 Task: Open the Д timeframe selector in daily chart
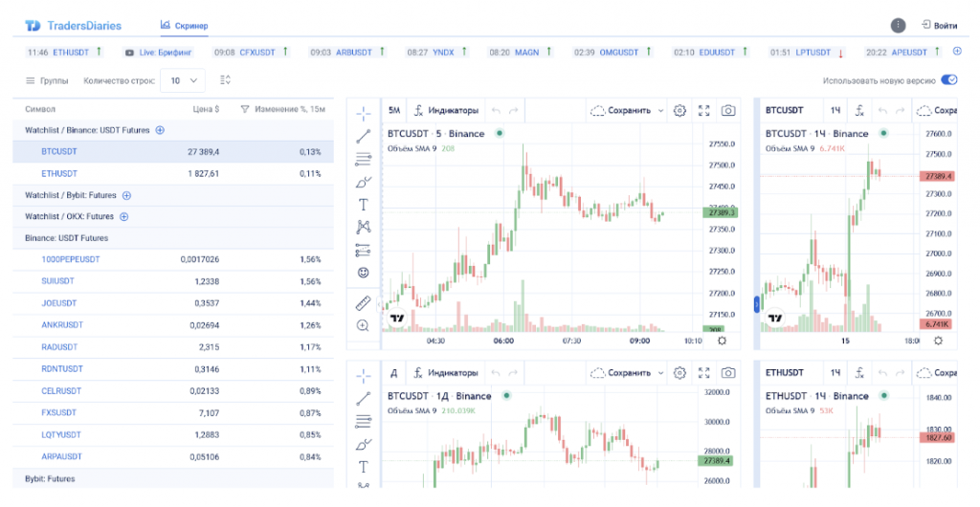(x=393, y=373)
